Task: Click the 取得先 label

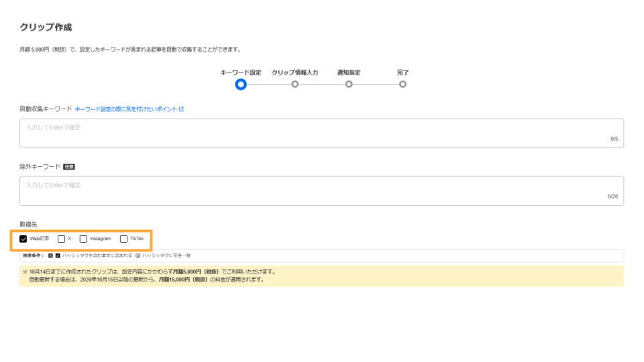Action: tap(28, 225)
